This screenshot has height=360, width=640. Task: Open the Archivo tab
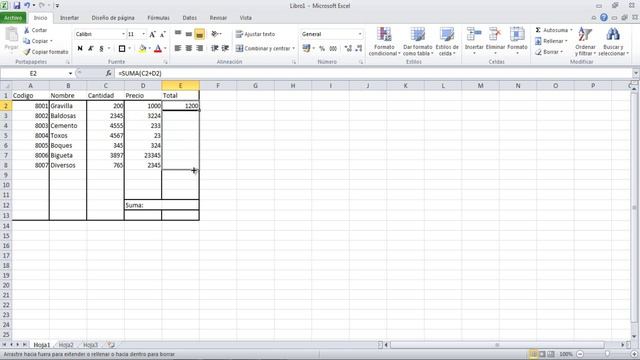pyautogui.click(x=13, y=18)
